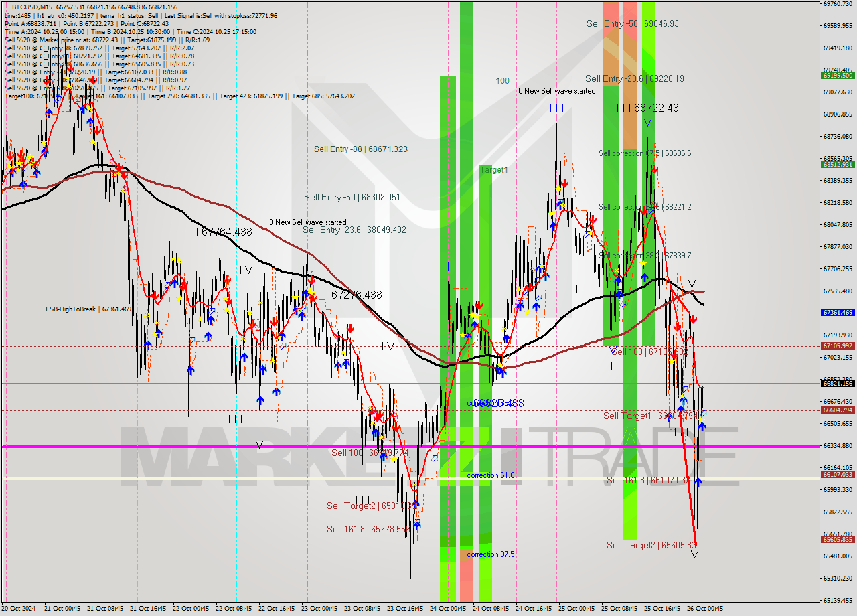Click the 68047.305 price axis value
This screenshot has height=616, width=857.
coord(838,225)
